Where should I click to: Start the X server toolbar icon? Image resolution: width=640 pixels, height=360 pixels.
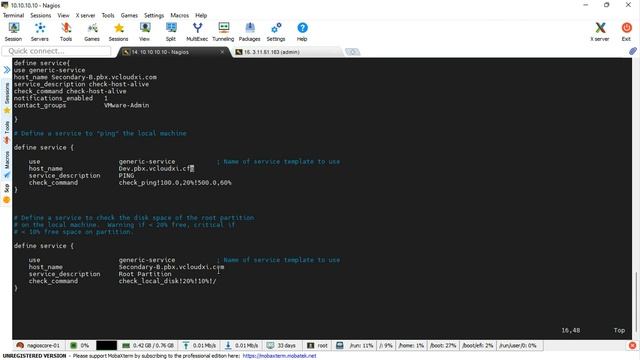coord(600,32)
